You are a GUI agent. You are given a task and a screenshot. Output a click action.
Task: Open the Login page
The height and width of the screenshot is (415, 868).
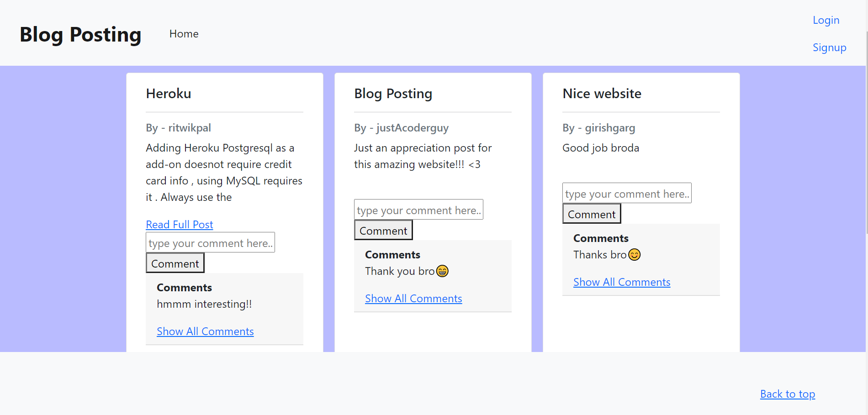tap(826, 20)
